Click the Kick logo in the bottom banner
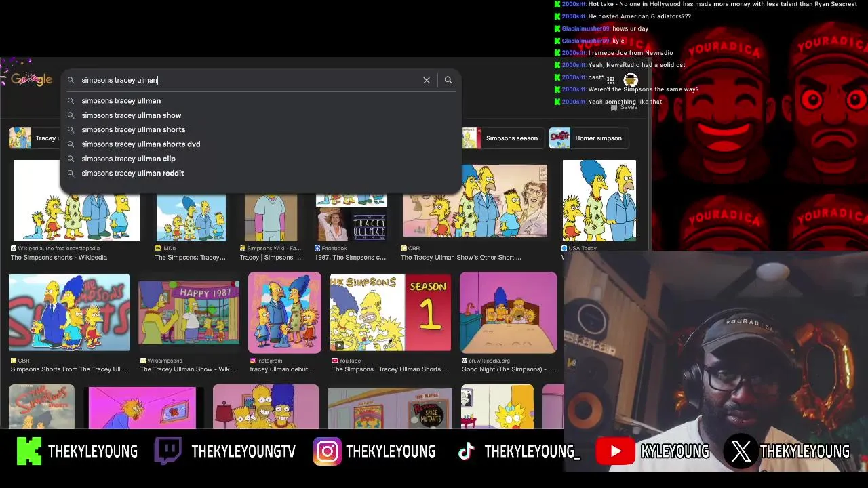Image resolution: width=868 pixels, height=488 pixels. (x=28, y=451)
